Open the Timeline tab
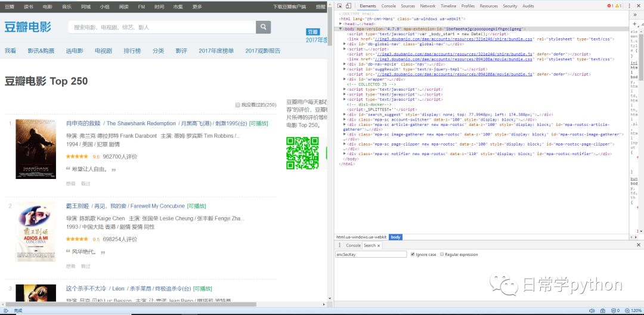 (448, 6)
